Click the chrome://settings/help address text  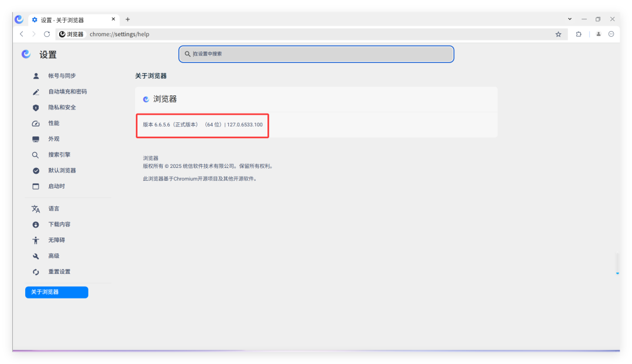pyautogui.click(x=119, y=35)
